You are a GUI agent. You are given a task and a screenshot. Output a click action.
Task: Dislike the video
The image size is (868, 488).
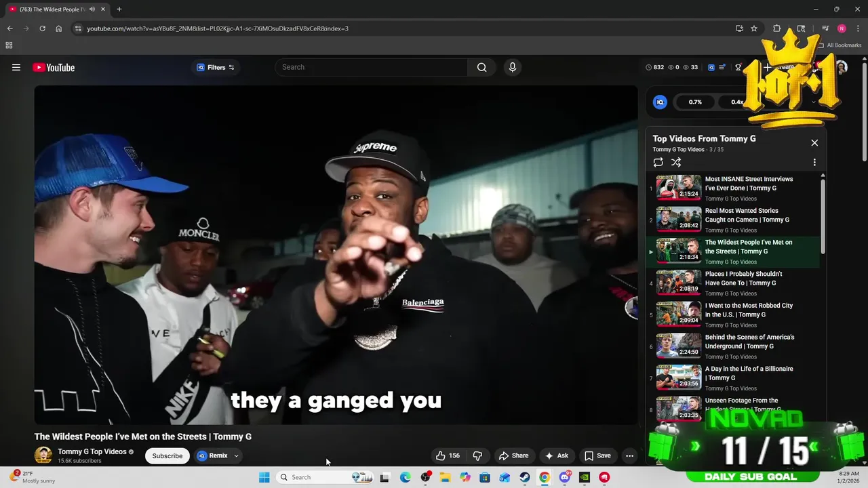(x=477, y=455)
